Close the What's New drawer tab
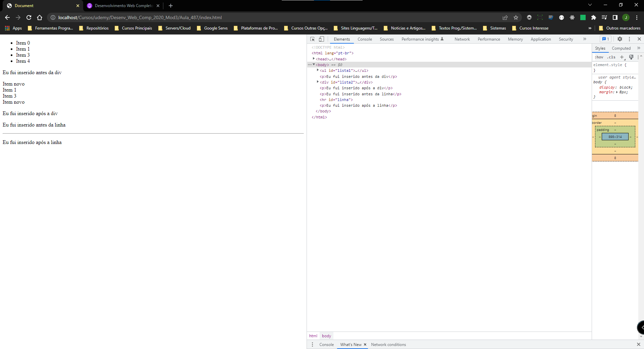The height and width of the screenshot is (349, 644). 365,344
